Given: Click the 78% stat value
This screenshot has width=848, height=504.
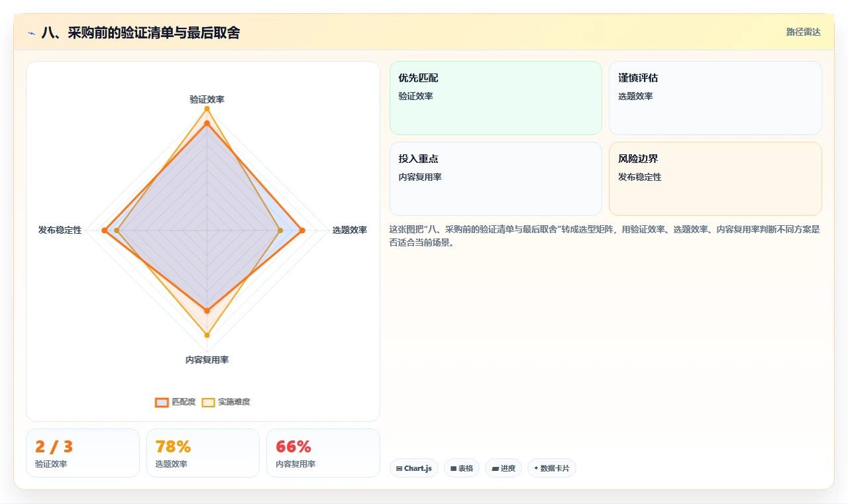Looking at the screenshot, I should tap(173, 446).
